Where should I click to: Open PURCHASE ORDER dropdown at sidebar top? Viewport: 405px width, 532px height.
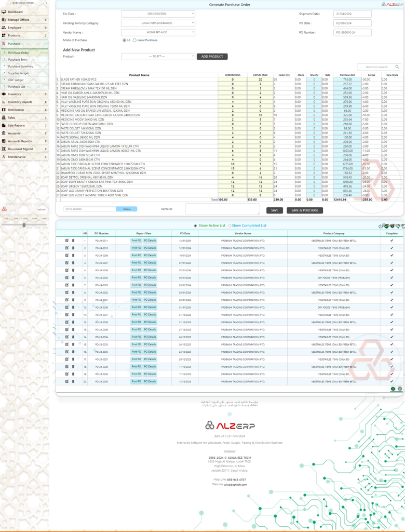point(24,3)
